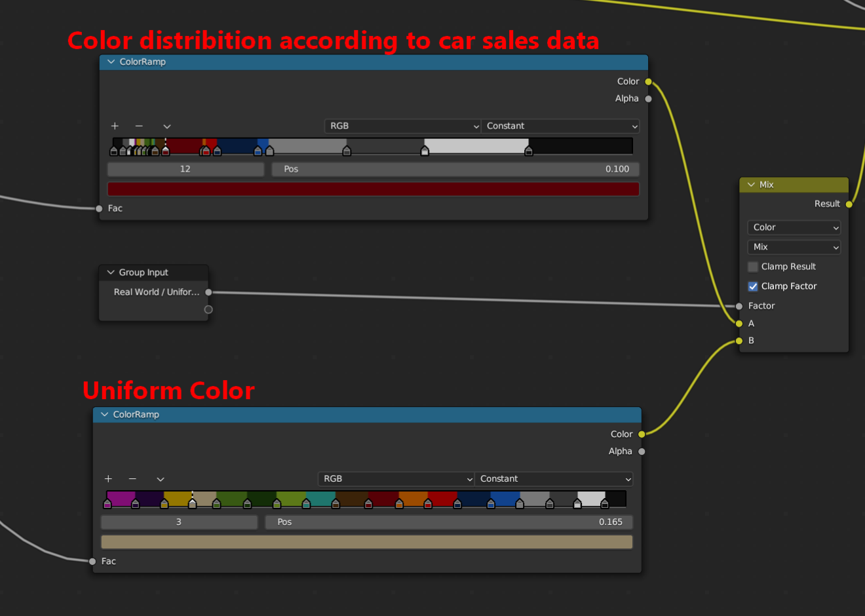Click the Alpha output socket of Uniform Color ramp
Image resolution: width=865 pixels, height=616 pixels.
641,451
